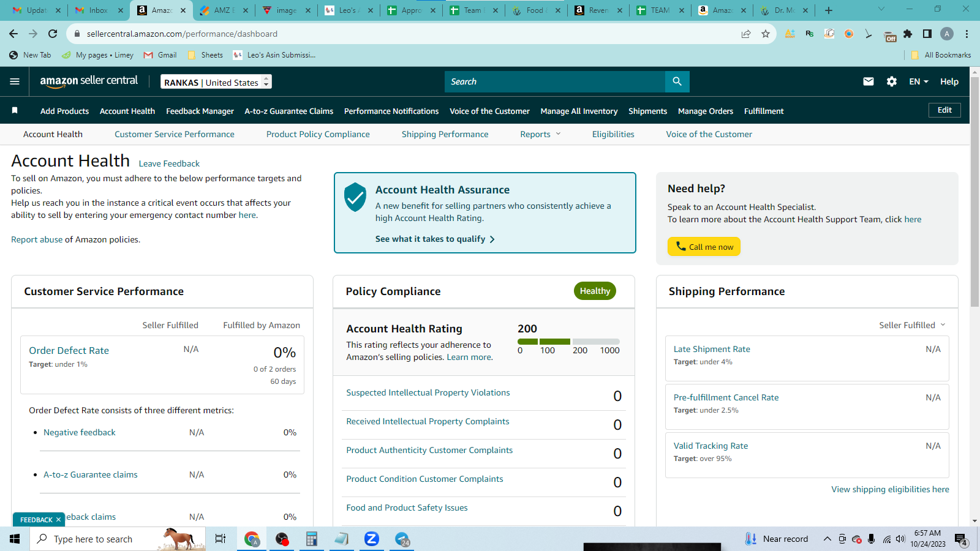
Task: Open the settings gear icon
Action: 892,81
